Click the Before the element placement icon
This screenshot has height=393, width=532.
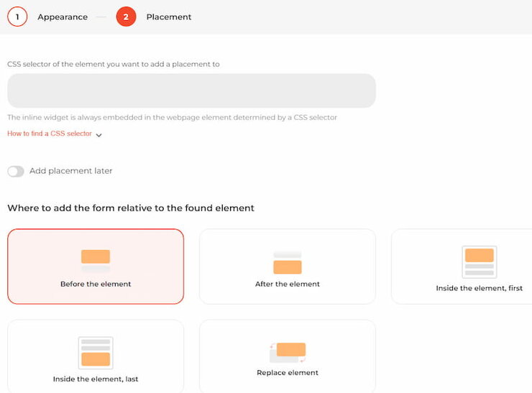[x=96, y=260]
